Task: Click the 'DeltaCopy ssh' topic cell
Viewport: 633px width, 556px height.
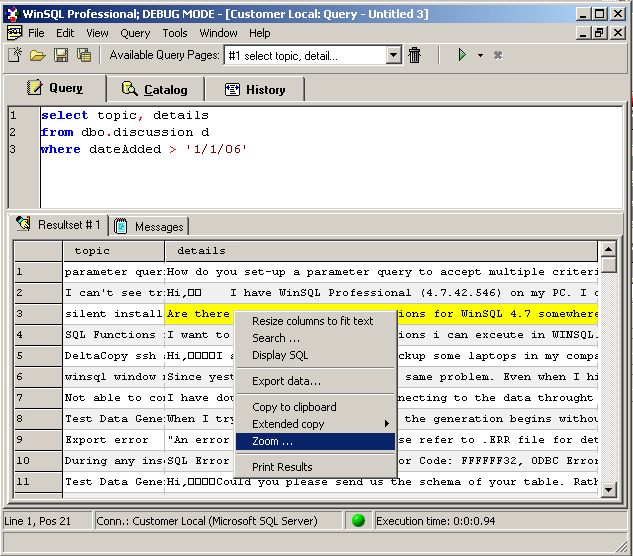Action: pyautogui.click(x=114, y=356)
